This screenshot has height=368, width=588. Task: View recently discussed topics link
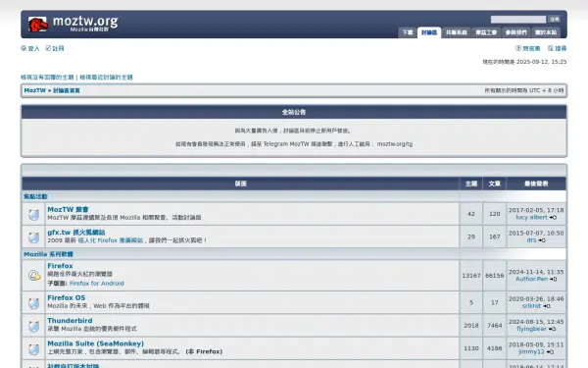[x=106, y=78]
